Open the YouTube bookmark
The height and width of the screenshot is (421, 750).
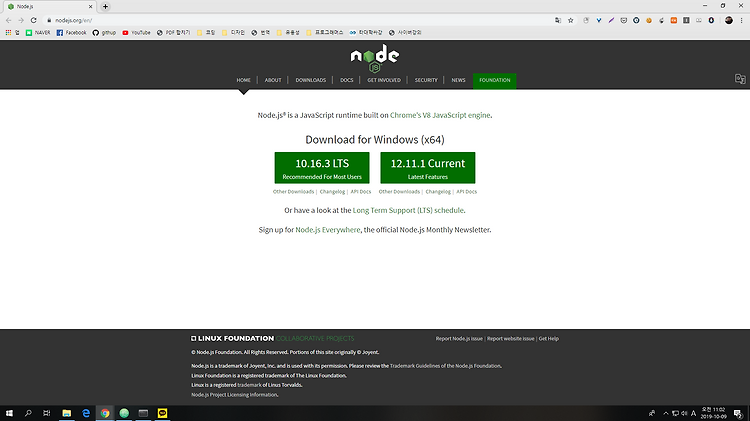click(x=136, y=33)
